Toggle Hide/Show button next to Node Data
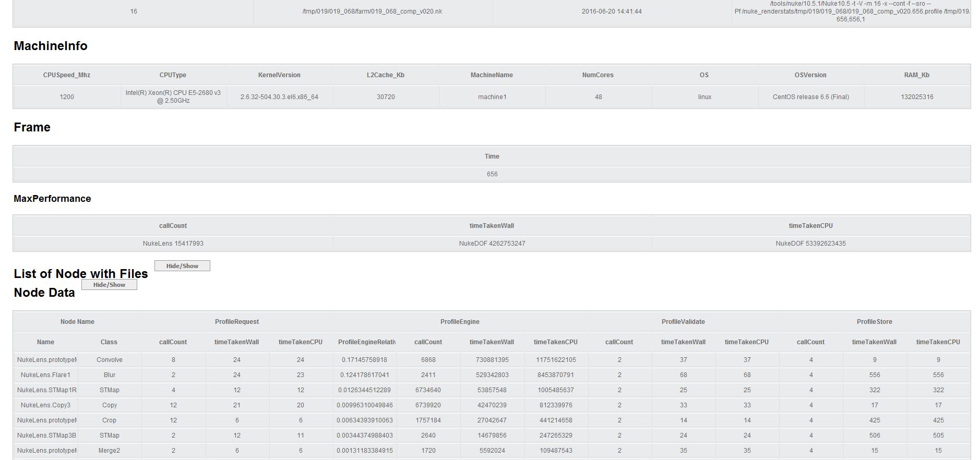 (109, 285)
